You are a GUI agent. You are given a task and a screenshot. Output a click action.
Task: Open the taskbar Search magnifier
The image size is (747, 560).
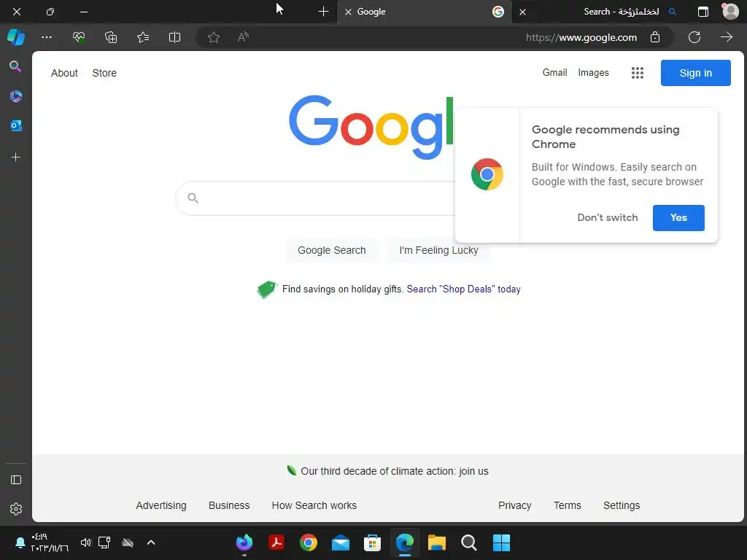click(469, 542)
